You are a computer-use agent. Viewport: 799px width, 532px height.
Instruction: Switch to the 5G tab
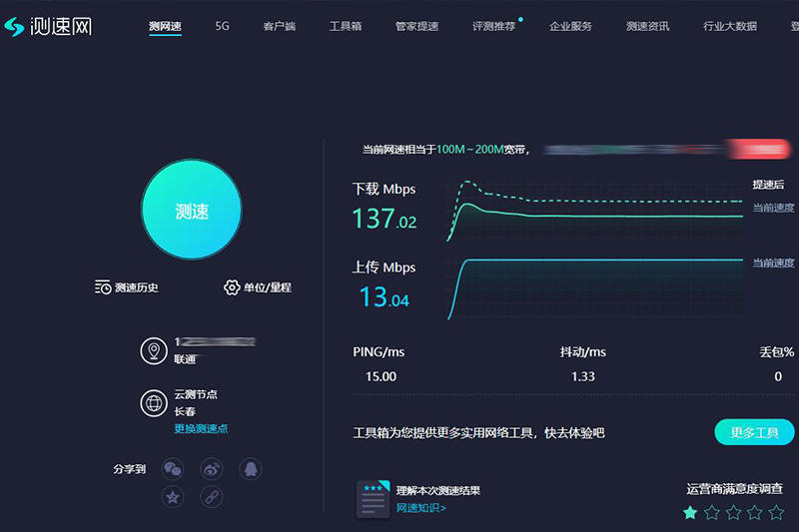click(x=222, y=26)
